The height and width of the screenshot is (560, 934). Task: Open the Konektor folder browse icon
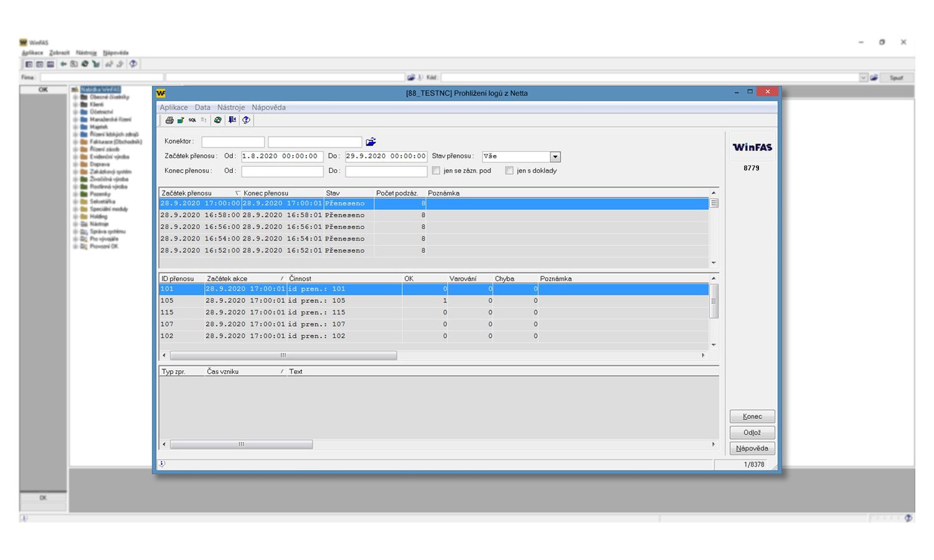370,142
